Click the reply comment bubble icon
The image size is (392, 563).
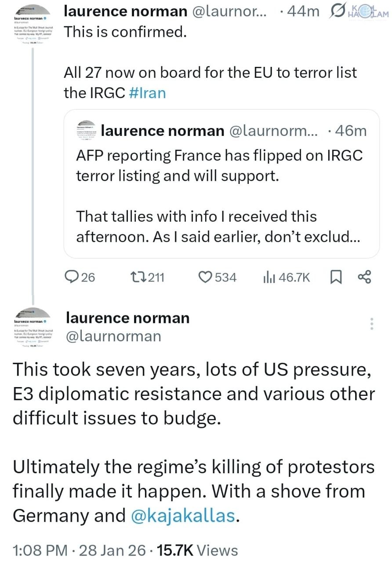point(72,277)
